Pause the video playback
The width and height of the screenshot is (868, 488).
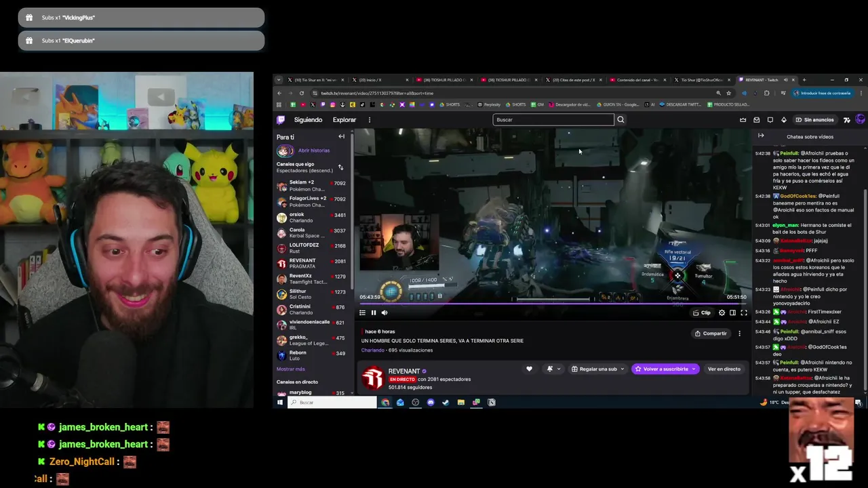click(373, 312)
